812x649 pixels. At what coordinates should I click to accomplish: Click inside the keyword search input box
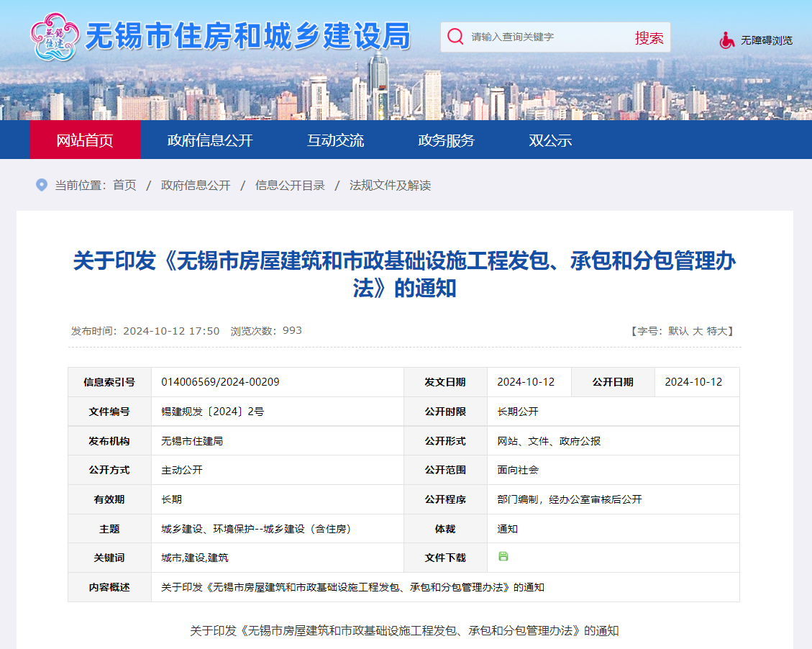pyautogui.click(x=547, y=37)
